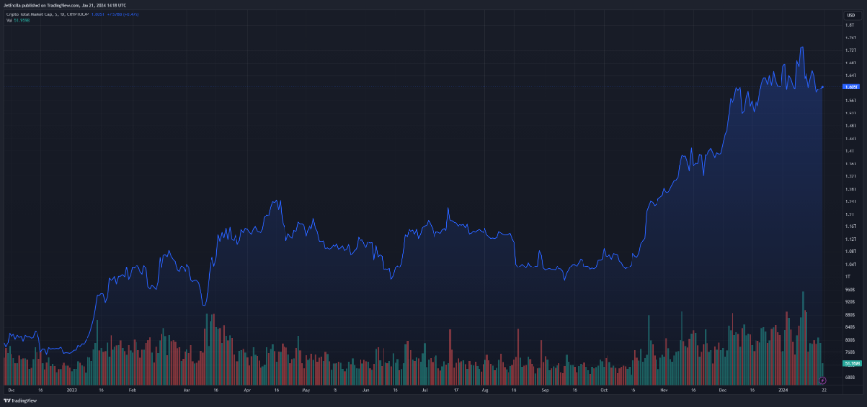The height and width of the screenshot is (407, 868).
Task: Click the green volume value label on price axis
Action: pos(851,364)
